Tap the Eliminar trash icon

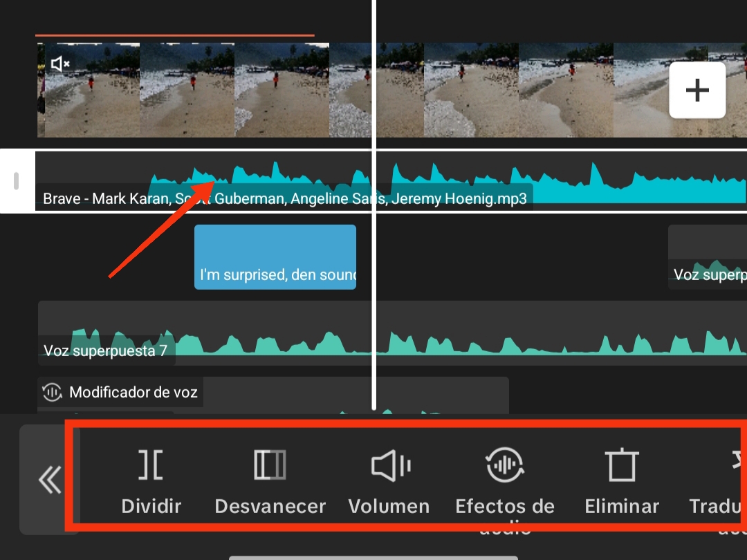[x=622, y=465]
